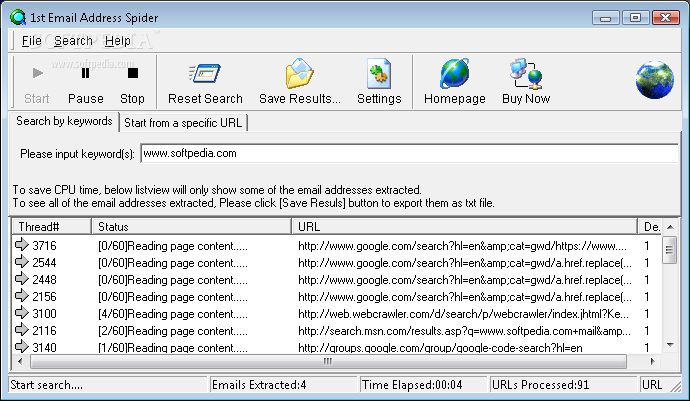The image size is (690, 401).
Task: Select the webcrawler.com URL cell
Action: click(x=463, y=314)
